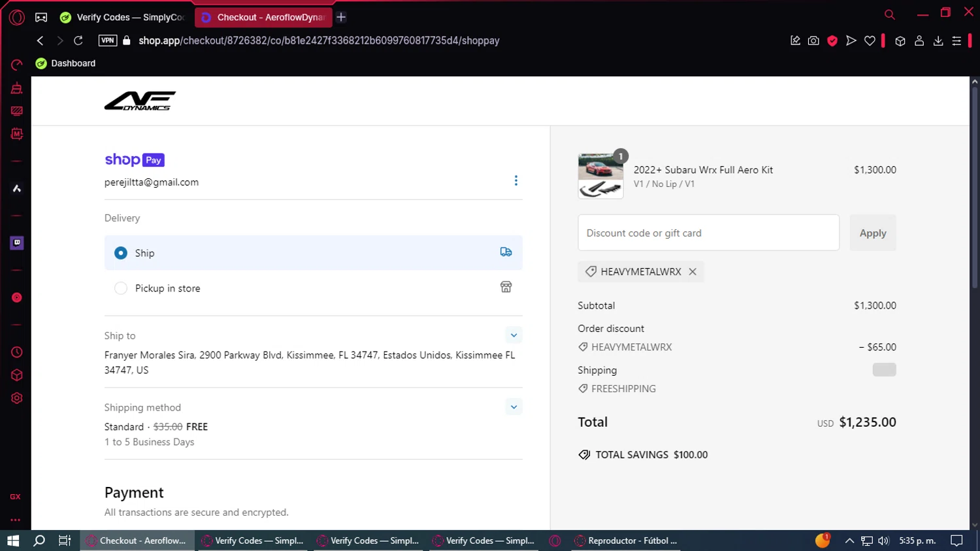Image resolution: width=980 pixels, height=551 pixels.
Task: Select the Checkout - AeroflowDynamics tab
Action: coord(263,18)
